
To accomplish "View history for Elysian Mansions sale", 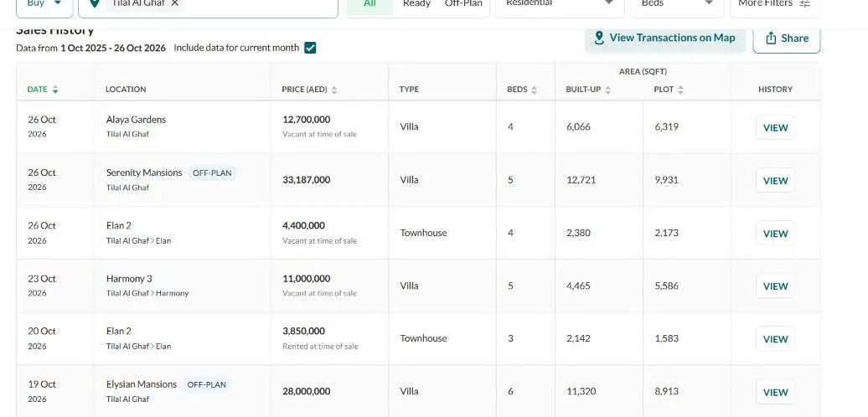I will [775, 392].
